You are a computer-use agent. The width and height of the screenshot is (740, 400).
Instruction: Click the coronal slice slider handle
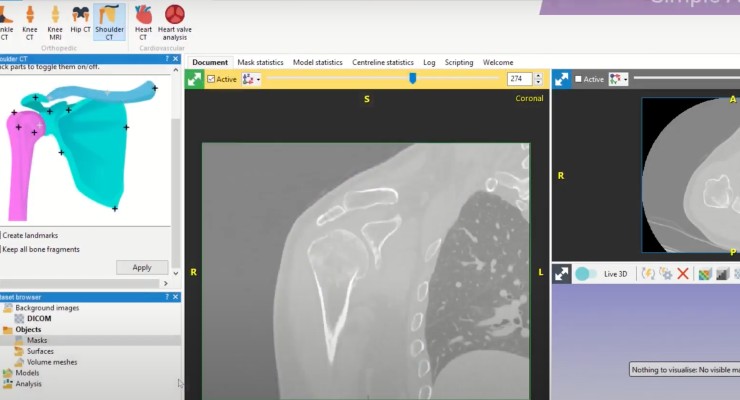point(412,78)
